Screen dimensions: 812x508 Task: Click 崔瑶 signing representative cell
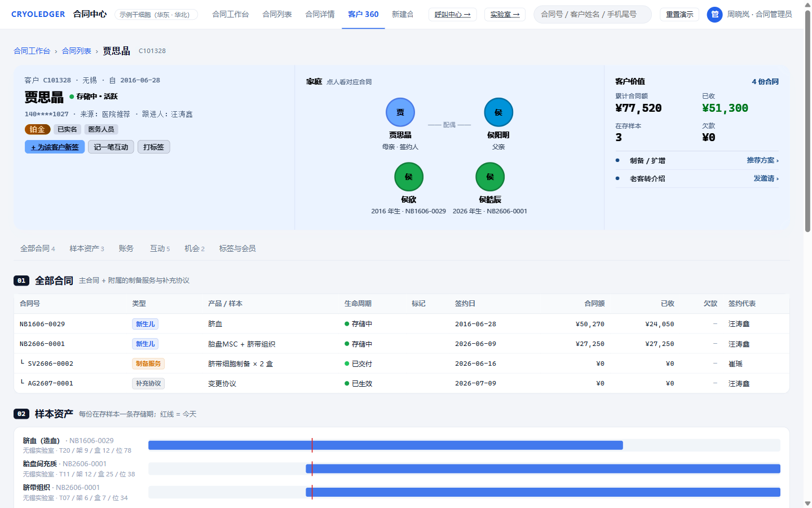tap(735, 364)
